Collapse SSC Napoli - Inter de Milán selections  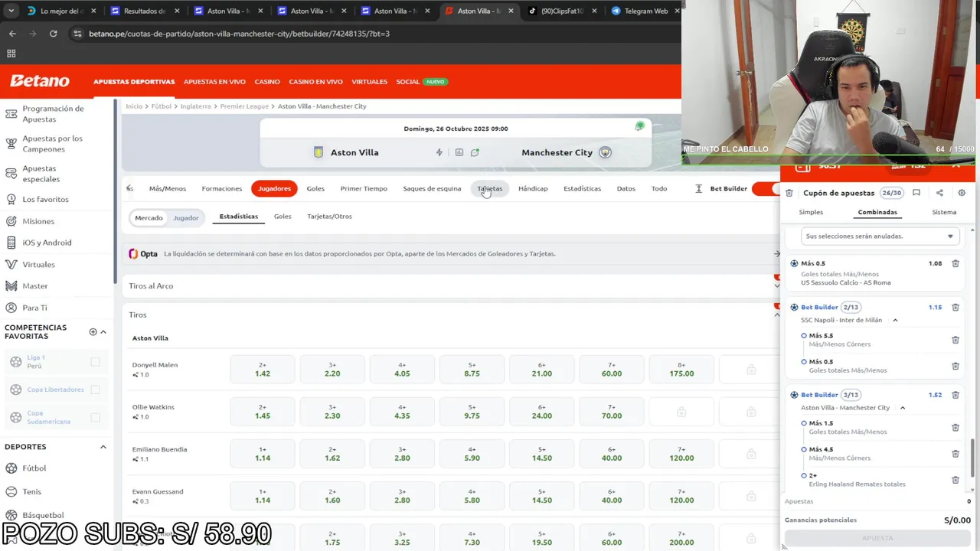[895, 321]
